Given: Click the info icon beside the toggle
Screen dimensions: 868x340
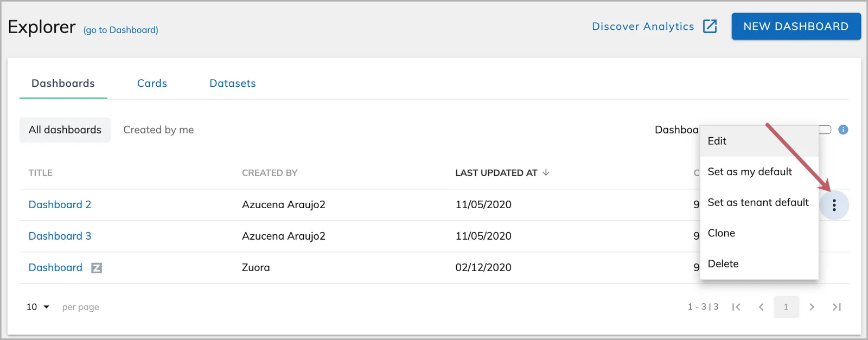Looking at the screenshot, I should click(x=843, y=130).
